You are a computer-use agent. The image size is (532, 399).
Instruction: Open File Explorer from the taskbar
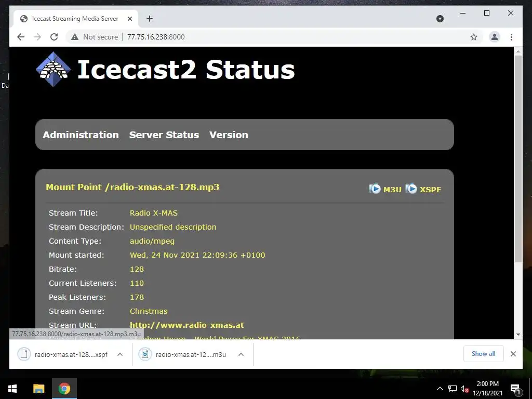(38, 389)
